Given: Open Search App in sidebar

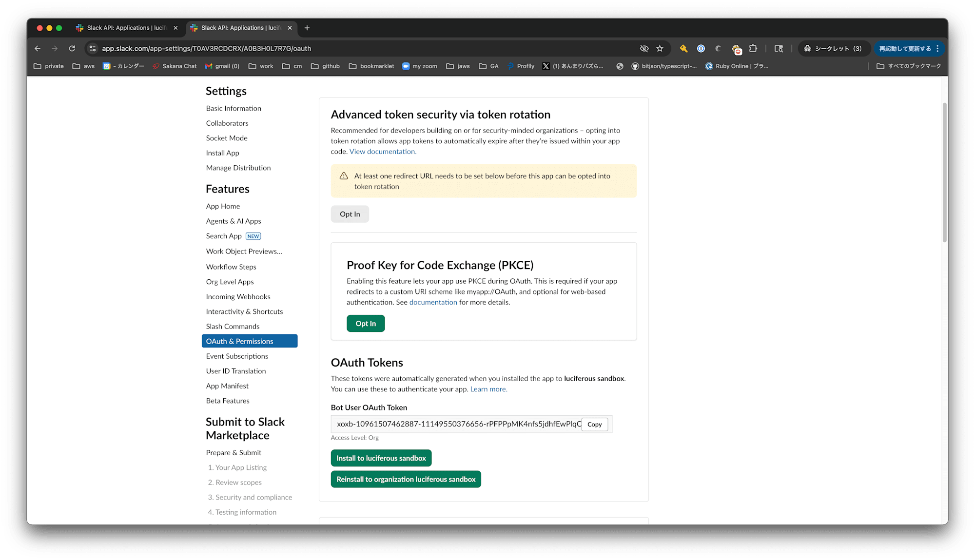Looking at the screenshot, I should (x=224, y=236).
